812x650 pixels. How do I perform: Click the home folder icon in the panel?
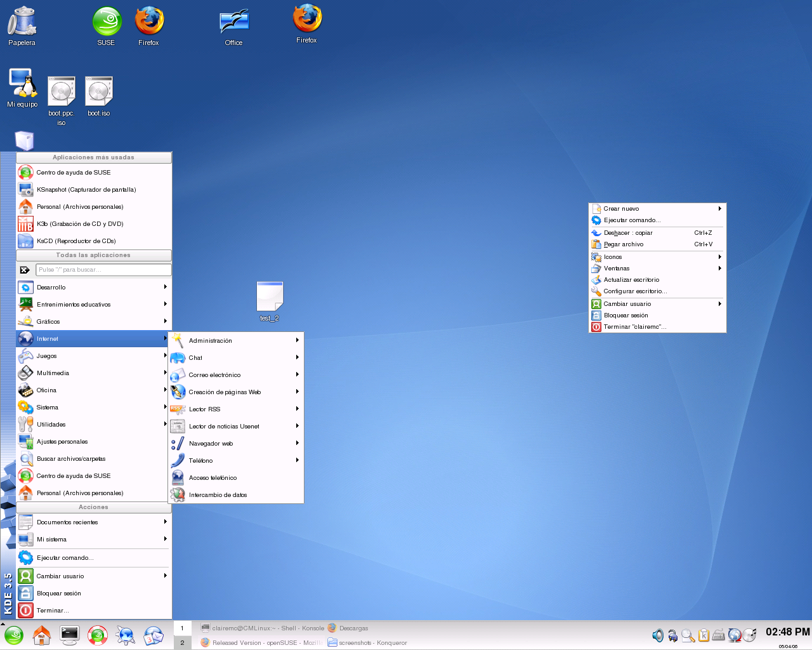[42, 635]
